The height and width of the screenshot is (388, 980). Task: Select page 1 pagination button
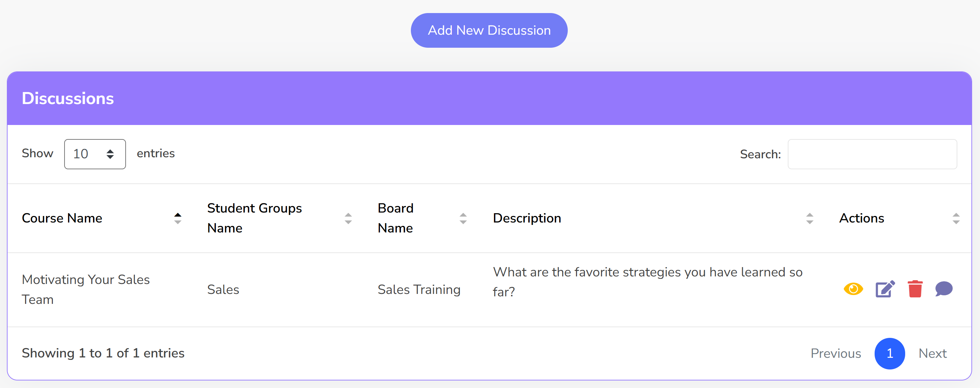[x=889, y=353]
